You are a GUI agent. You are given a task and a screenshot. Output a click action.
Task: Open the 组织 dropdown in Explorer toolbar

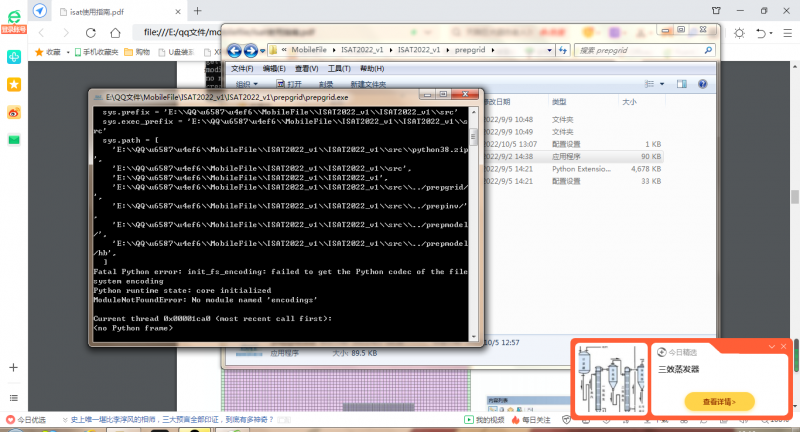click(246, 84)
